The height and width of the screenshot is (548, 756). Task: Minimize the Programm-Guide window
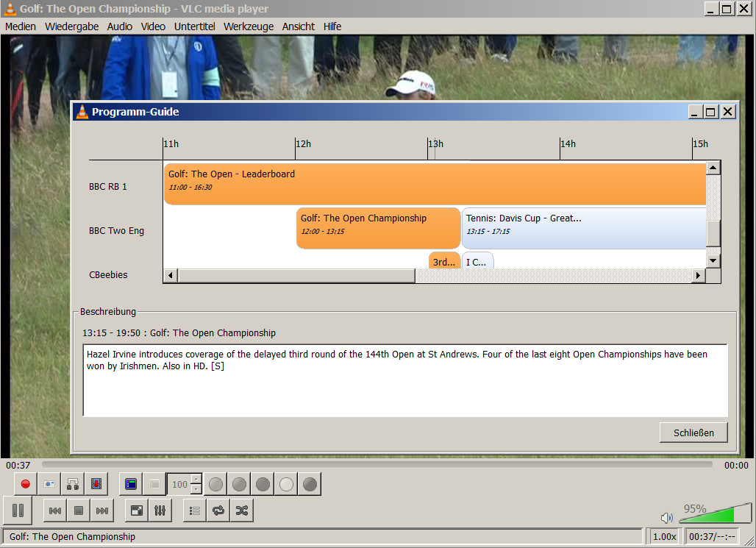(x=694, y=112)
